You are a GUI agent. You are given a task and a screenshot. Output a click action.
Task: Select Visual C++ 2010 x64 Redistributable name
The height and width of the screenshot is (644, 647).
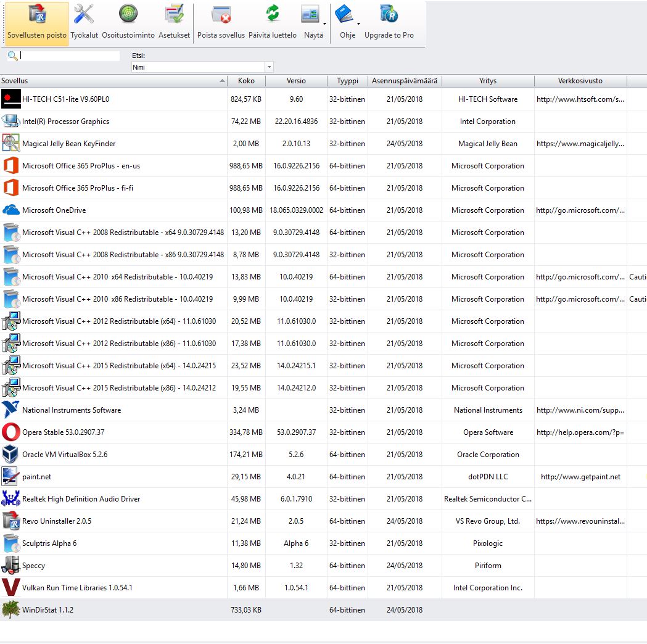click(x=118, y=277)
